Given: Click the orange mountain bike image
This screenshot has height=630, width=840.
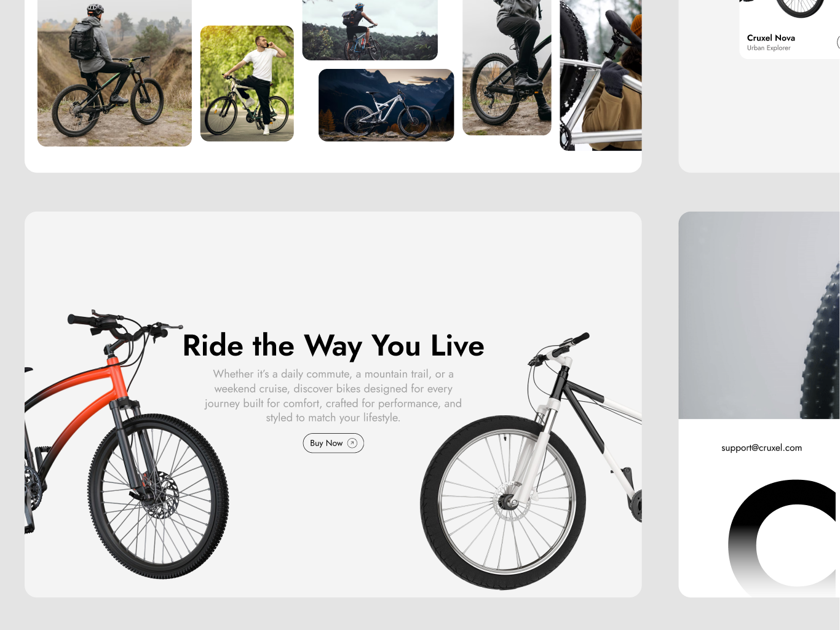Looking at the screenshot, I should (127, 444).
